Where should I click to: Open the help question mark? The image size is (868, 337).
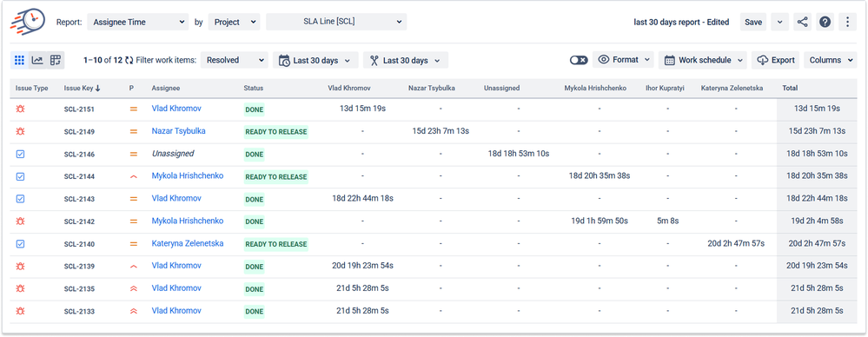tap(825, 22)
